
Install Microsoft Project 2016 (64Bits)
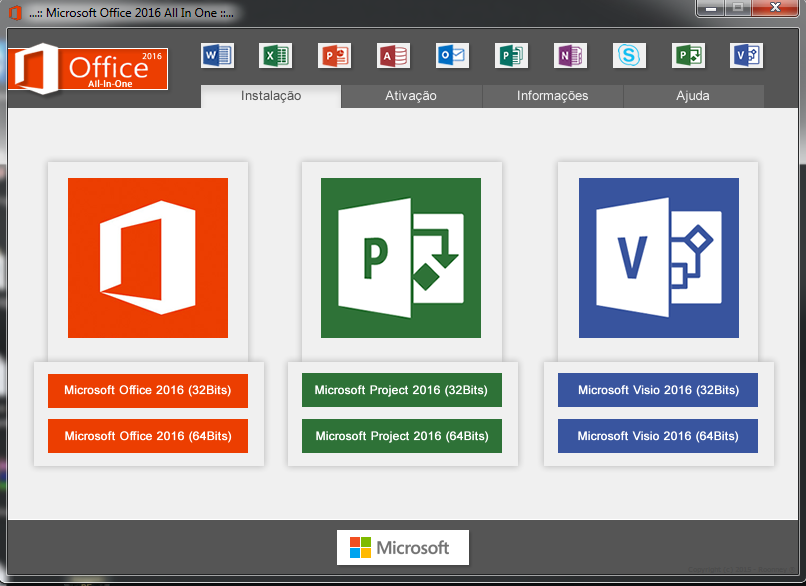402,436
